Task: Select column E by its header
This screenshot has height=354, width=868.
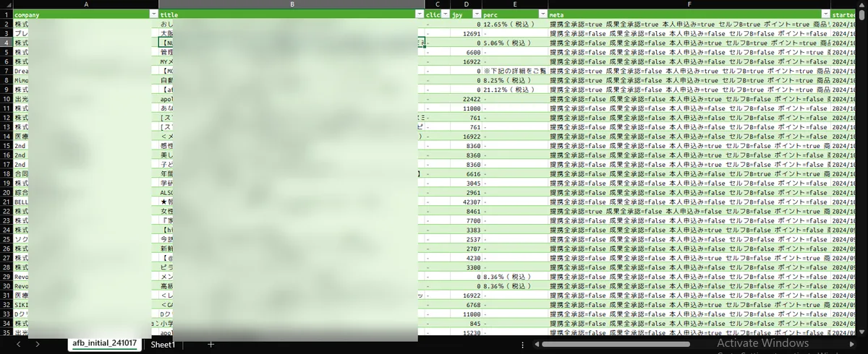Action: (515, 4)
